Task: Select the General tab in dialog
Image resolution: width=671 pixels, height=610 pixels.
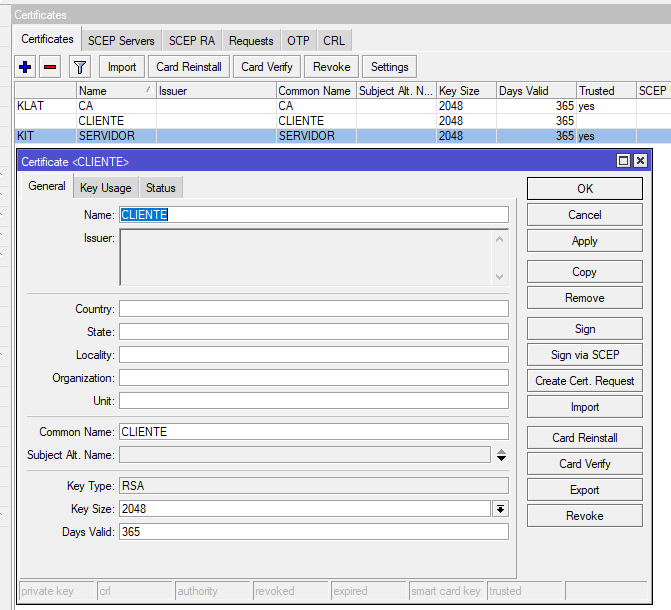Action: [47, 186]
